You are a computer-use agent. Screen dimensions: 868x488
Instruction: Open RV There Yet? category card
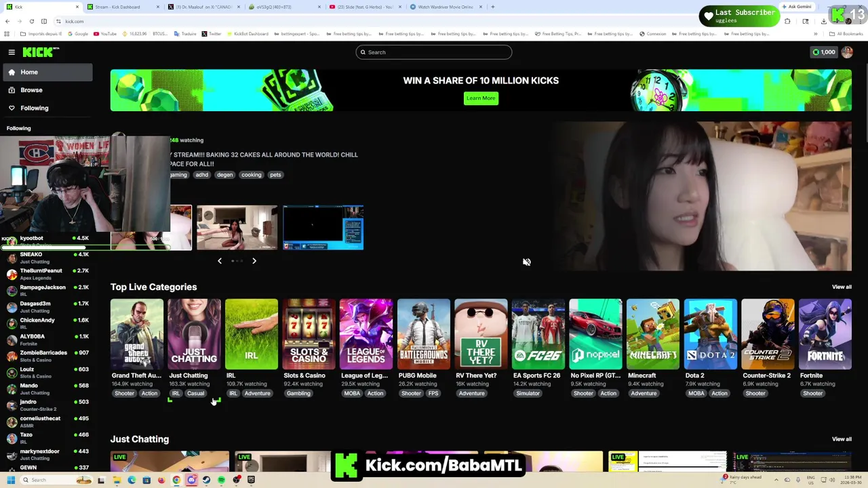(x=481, y=334)
